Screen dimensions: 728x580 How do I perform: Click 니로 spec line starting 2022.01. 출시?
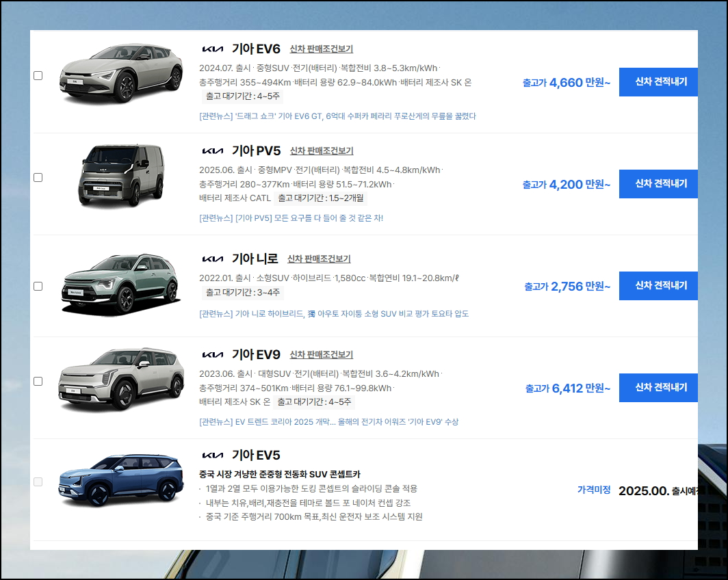point(329,278)
